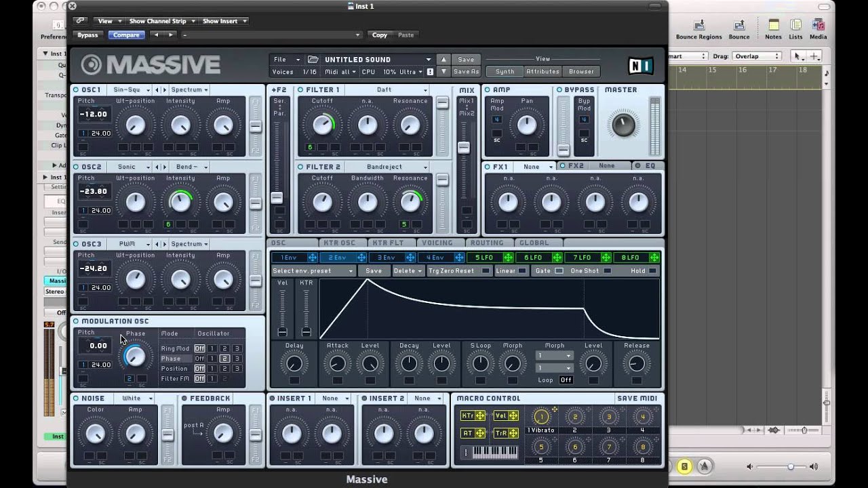Toggle the OSC3 power button
Screen dimensions: 868x488
click(76, 244)
